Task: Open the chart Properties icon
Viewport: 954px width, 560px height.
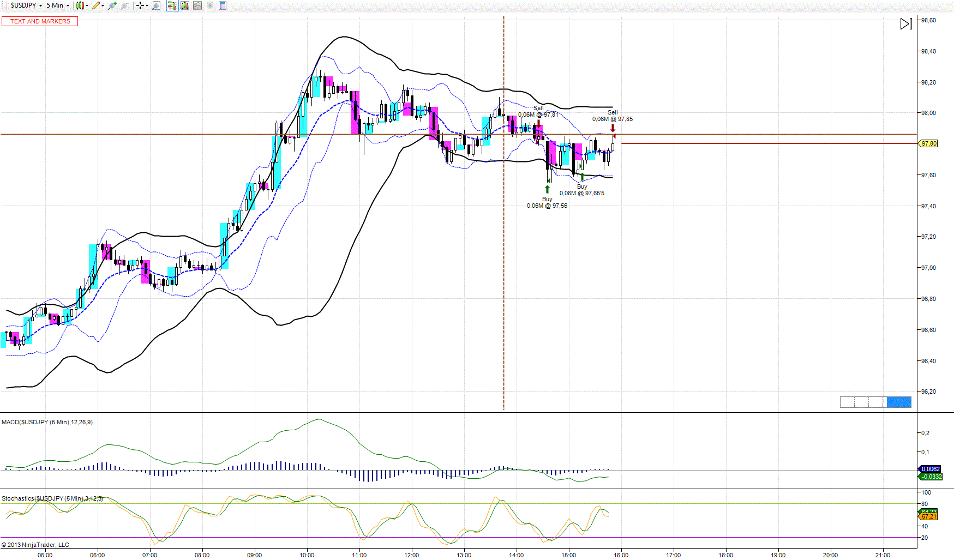Action: tap(222, 5)
